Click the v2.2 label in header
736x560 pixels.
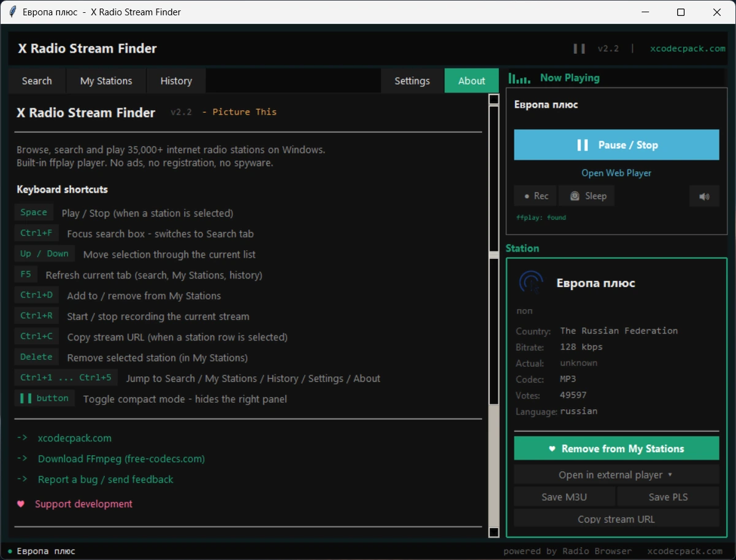[x=608, y=48]
